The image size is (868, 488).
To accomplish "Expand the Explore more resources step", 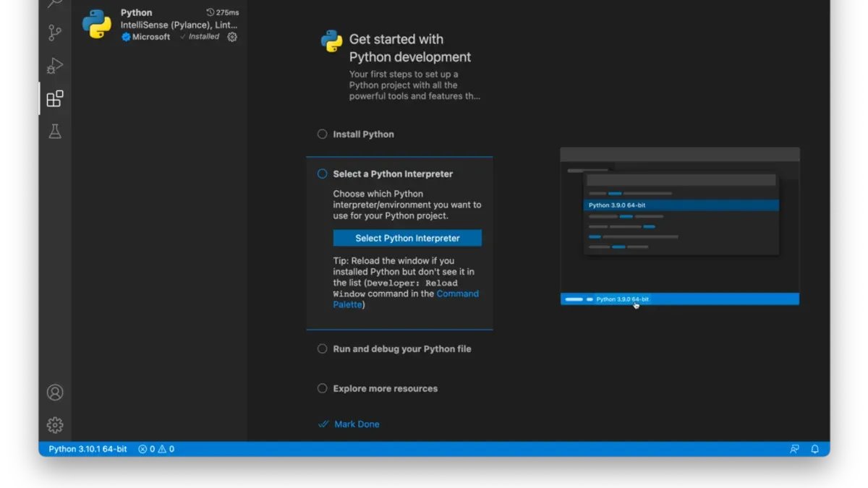I will click(386, 388).
